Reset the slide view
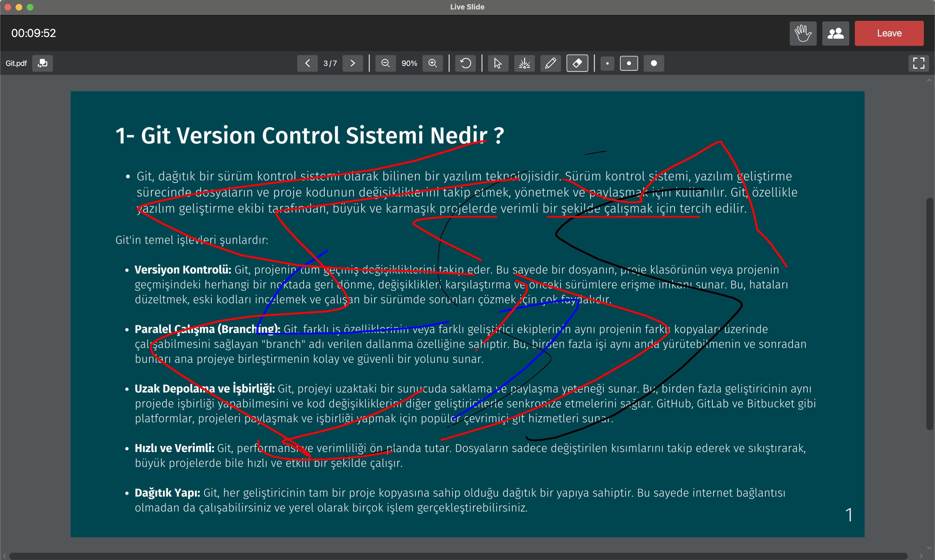The image size is (935, 560). tap(466, 63)
